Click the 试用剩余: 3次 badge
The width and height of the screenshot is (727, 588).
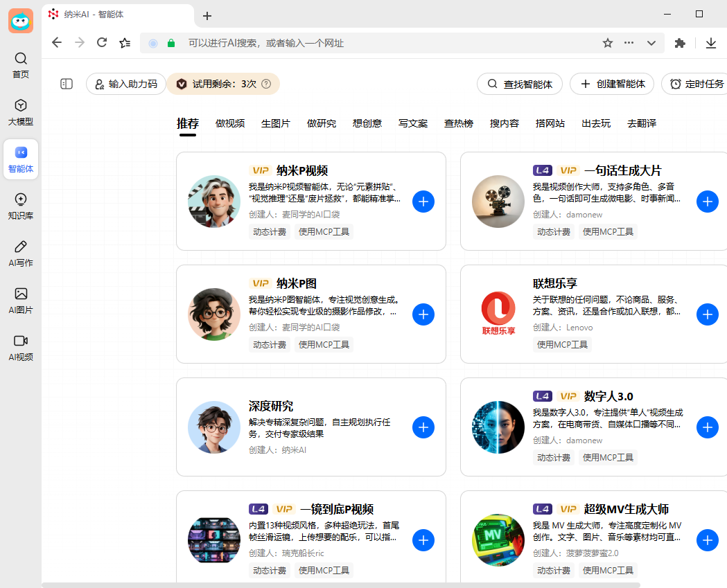point(223,84)
